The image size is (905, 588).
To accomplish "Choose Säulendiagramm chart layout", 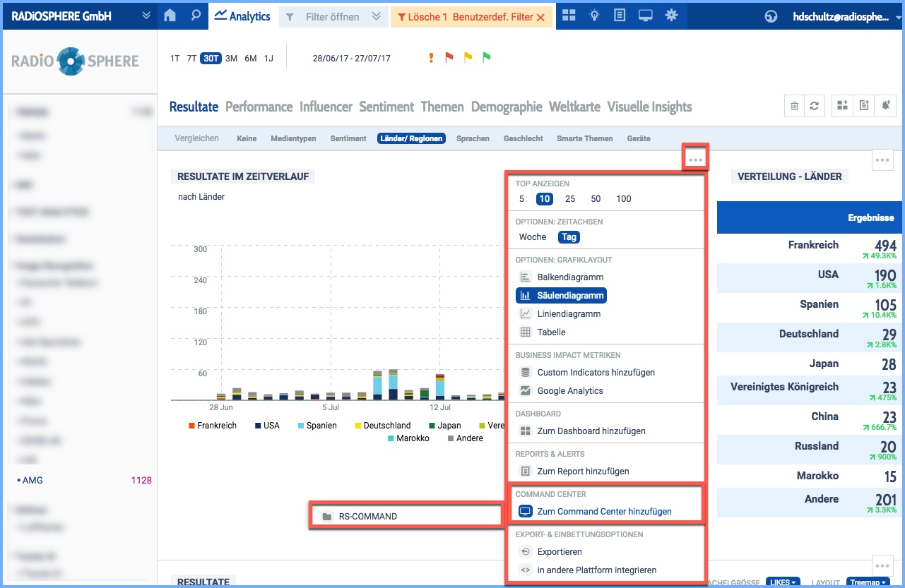I will click(562, 295).
